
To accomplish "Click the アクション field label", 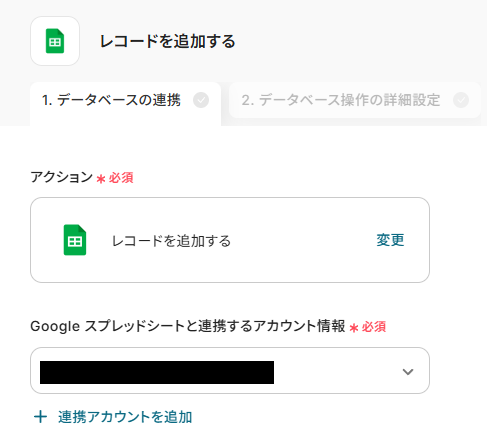I will [61, 177].
